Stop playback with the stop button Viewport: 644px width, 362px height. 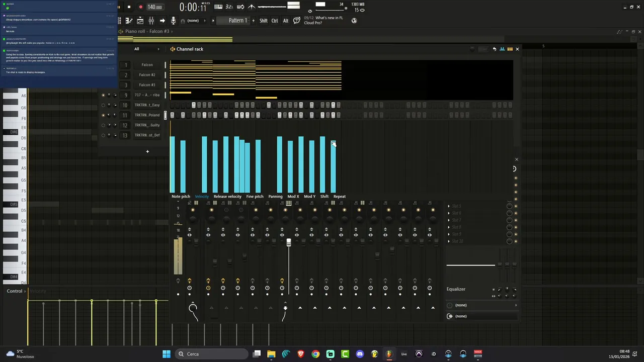[x=129, y=7]
